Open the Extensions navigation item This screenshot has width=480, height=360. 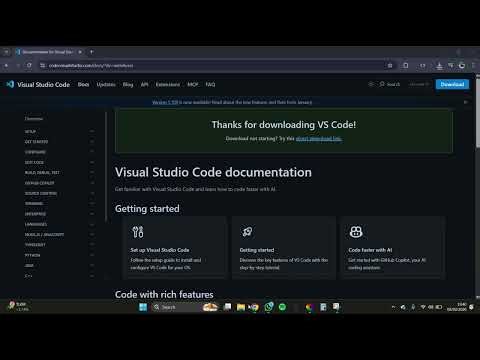click(x=168, y=84)
